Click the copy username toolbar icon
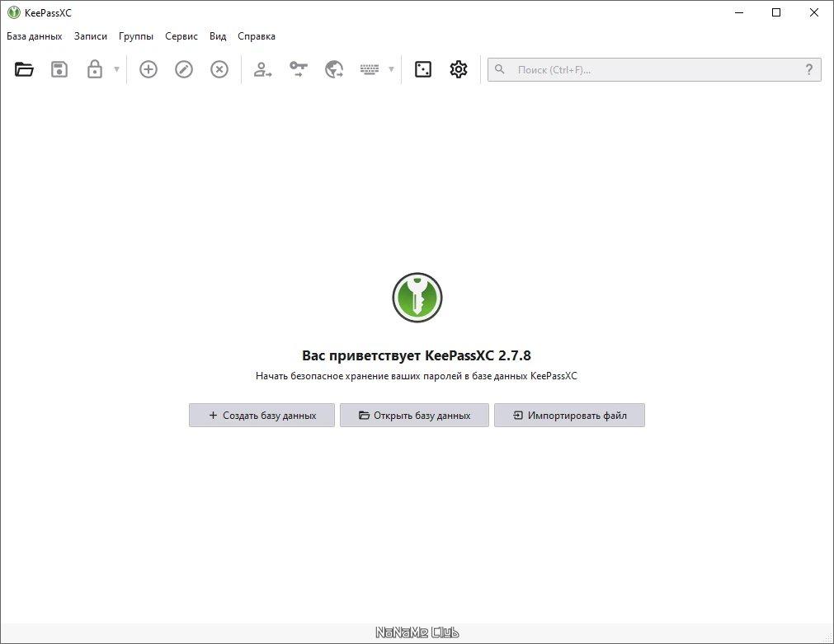834x644 pixels. pyautogui.click(x=263, y=69)
